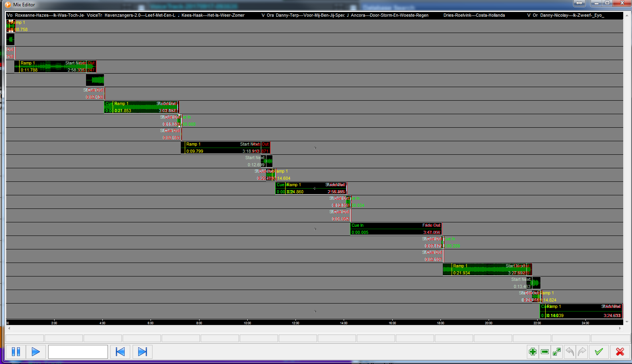This screenshot has height=364, width=632.
Task: Click the Ramp 1 14.824 marker
Action: click(x=548, y=296)
